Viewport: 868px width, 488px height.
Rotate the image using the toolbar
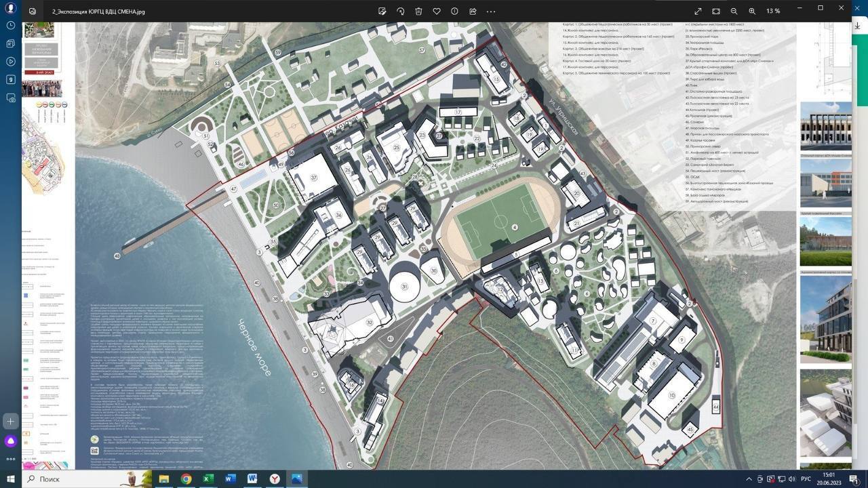click(x=401, y=12)
